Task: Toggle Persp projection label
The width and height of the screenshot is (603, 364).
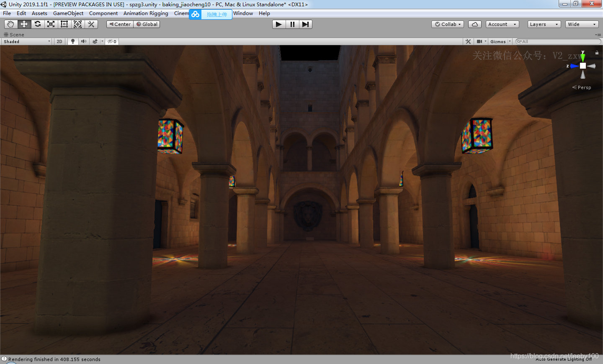Action: [x=582, y=87]
